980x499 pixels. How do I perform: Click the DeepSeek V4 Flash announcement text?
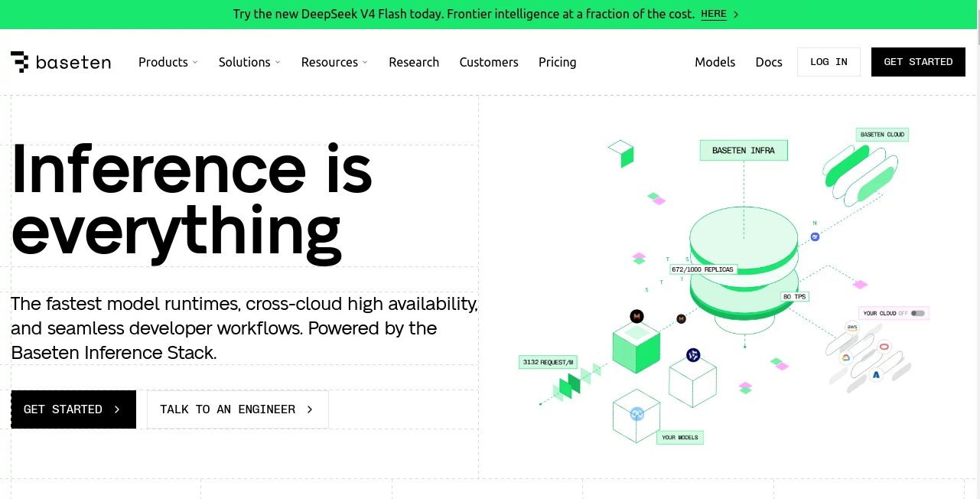coord(464,14)
